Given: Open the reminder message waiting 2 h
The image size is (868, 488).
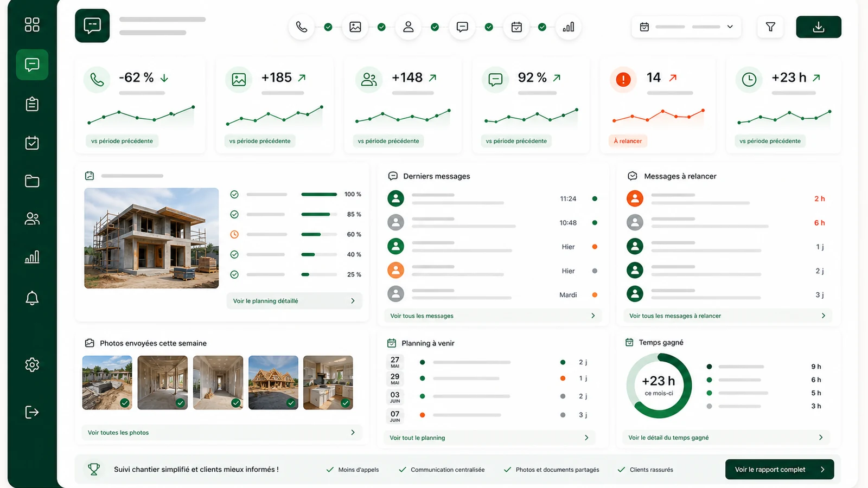Looking at the screenshot, I should (x=726, y=198).
